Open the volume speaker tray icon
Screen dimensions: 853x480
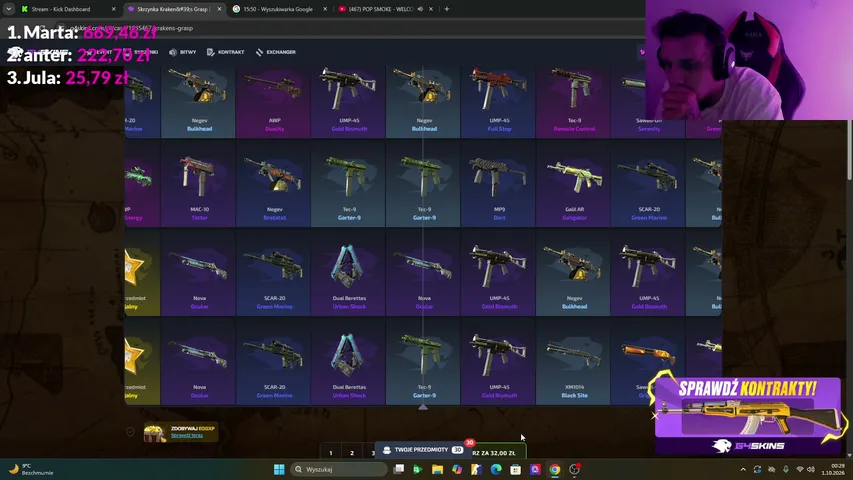pyautogui.click(x=811, y=469)
